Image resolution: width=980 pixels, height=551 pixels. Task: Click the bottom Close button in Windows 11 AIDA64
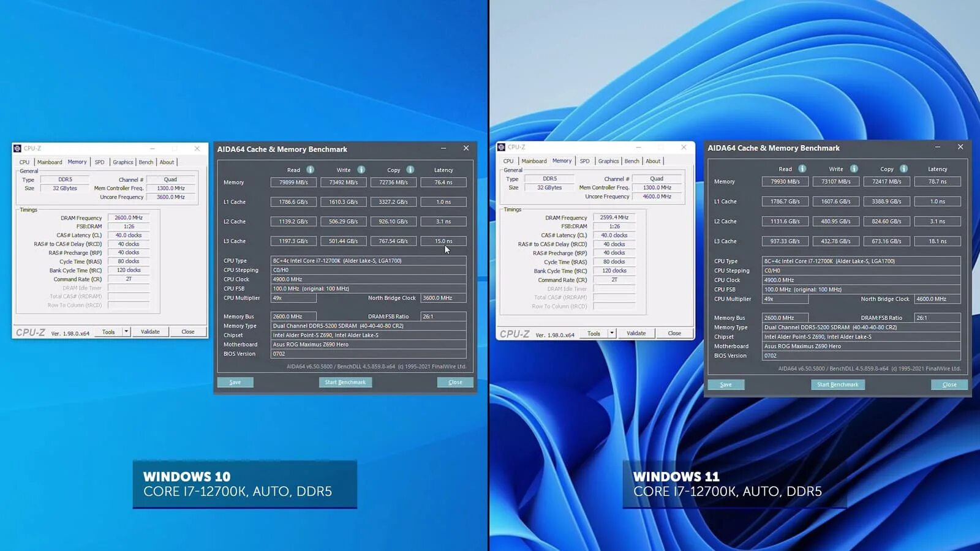pos(949,384)
